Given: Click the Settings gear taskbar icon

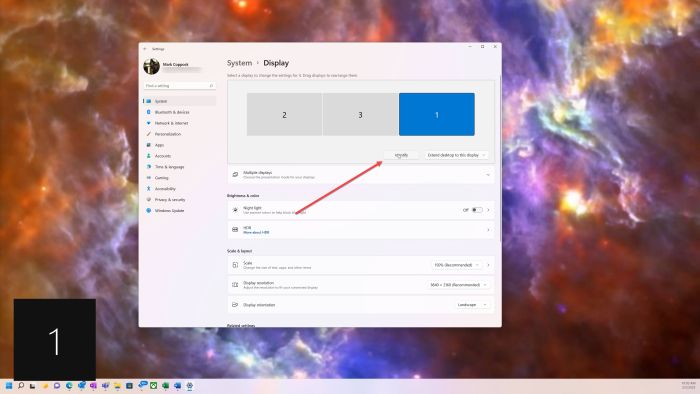Looking at the screenshot, I should (x=190, y=386).
